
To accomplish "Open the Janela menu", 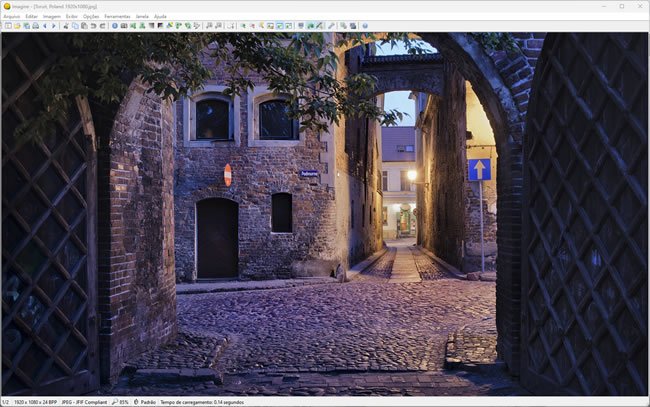I will pos(142,16).
